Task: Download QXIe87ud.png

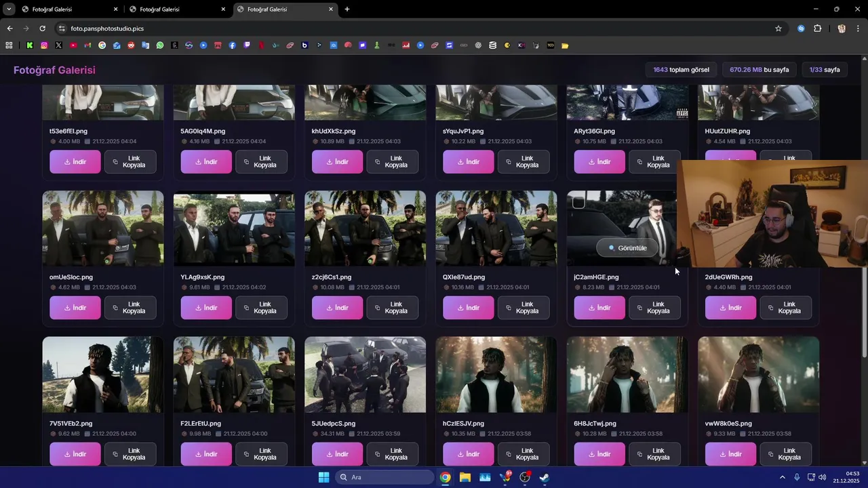Action: tap(469, 308)
